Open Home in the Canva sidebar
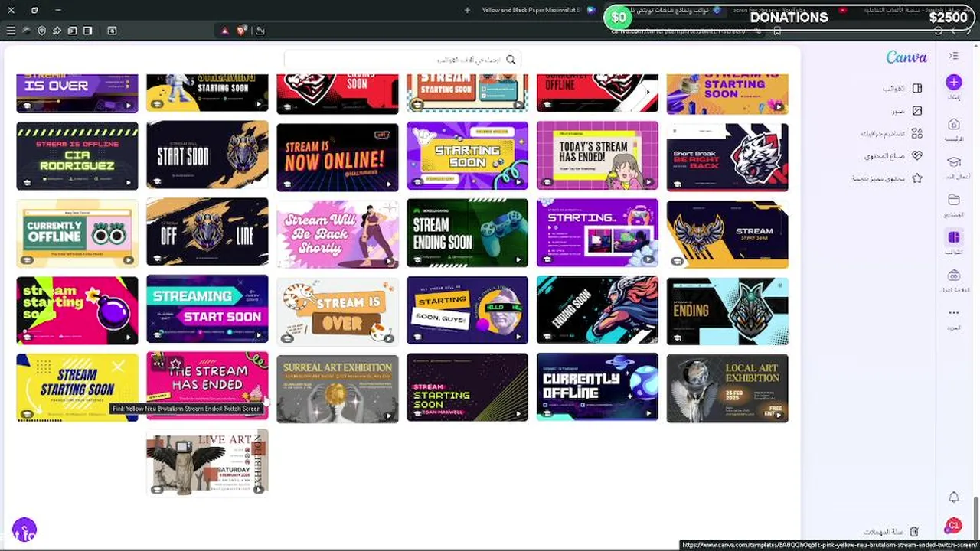This screenshot has height=551, width=980. 954,124
